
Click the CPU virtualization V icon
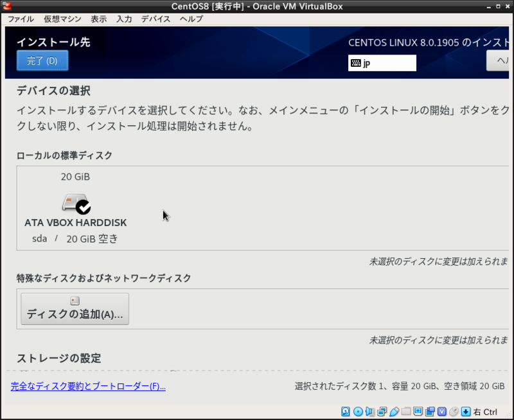click(x=442, y=412)
